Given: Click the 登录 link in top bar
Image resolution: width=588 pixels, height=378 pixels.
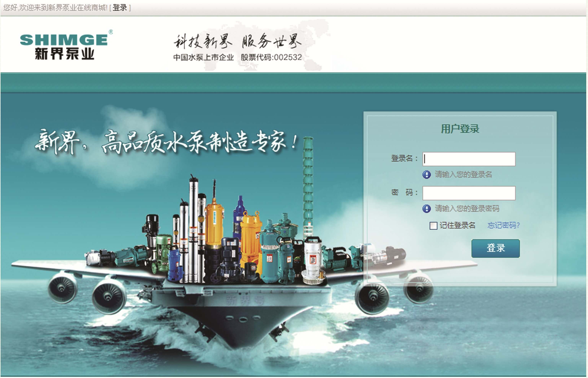Looking at the screenshot, I should [120, 8].
